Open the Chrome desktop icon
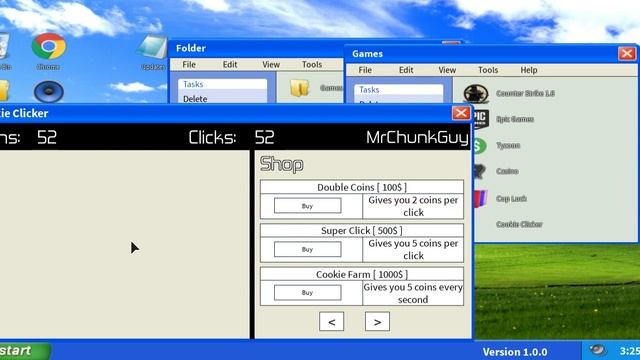 pyautogui.click(x=49, y=47)
